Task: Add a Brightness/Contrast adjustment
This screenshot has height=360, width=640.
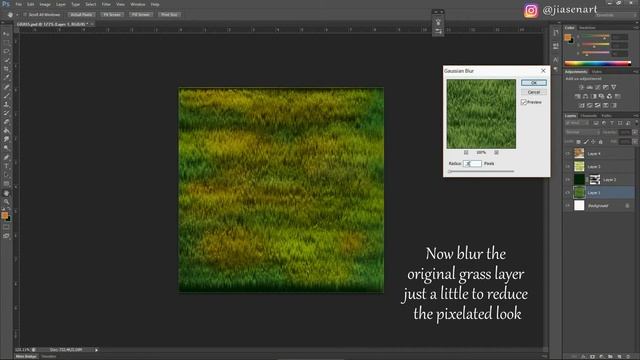Action: click(582, 87)
